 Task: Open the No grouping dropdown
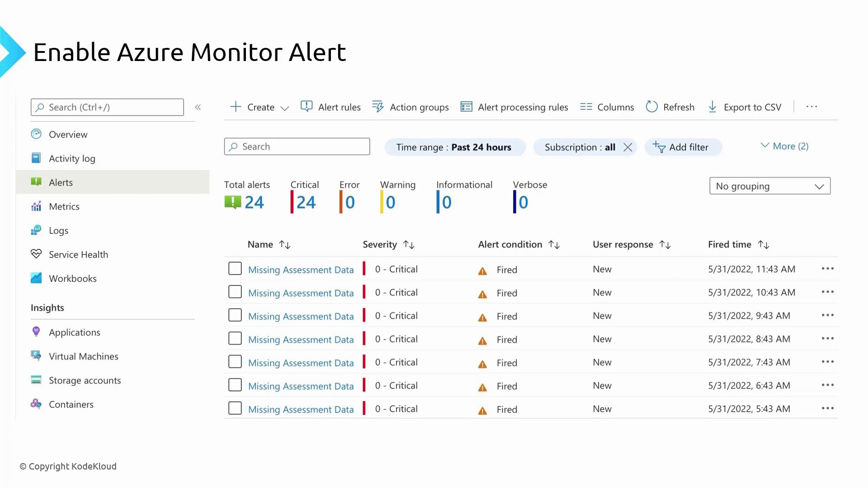click(769, 186)
